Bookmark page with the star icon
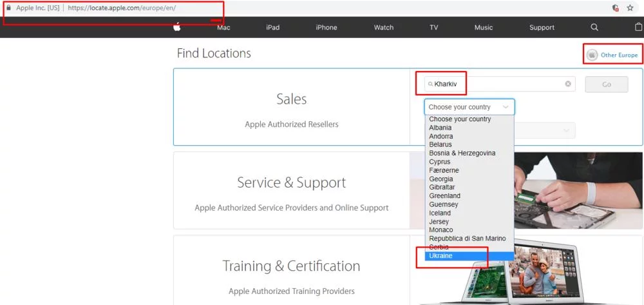Screen dimensions: 644x305 pyautogui.click(x=630, y=8)
